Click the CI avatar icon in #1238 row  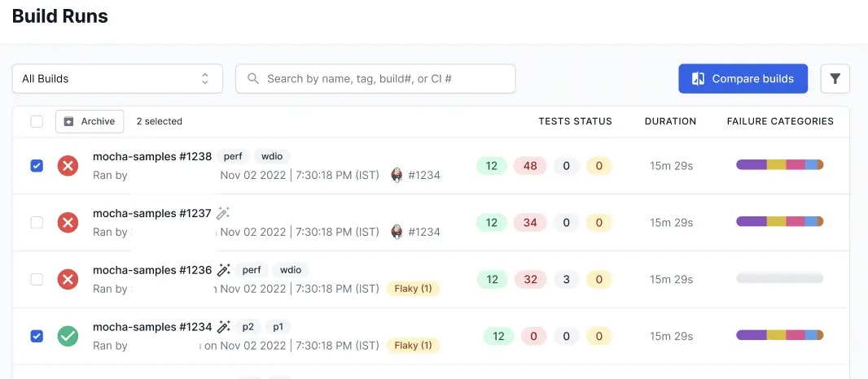pyautogui.click(x=397, y=175)
